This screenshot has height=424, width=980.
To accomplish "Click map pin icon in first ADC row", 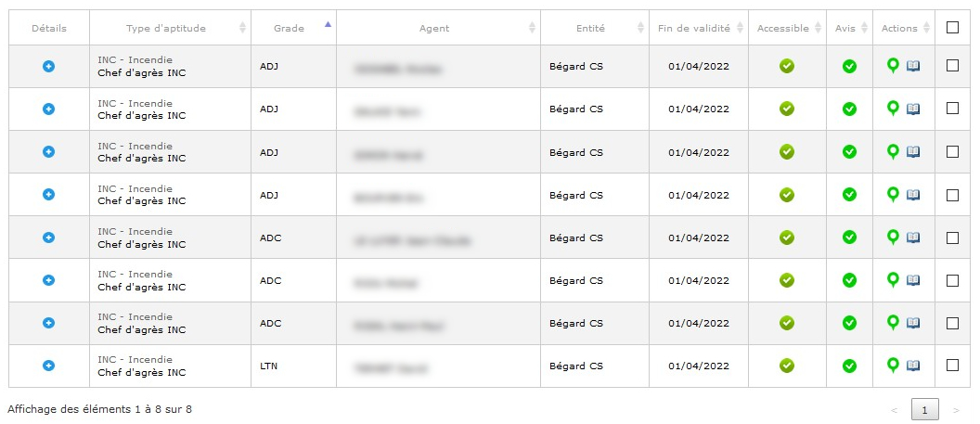I will pyautogui.click(x=893, y=238).
